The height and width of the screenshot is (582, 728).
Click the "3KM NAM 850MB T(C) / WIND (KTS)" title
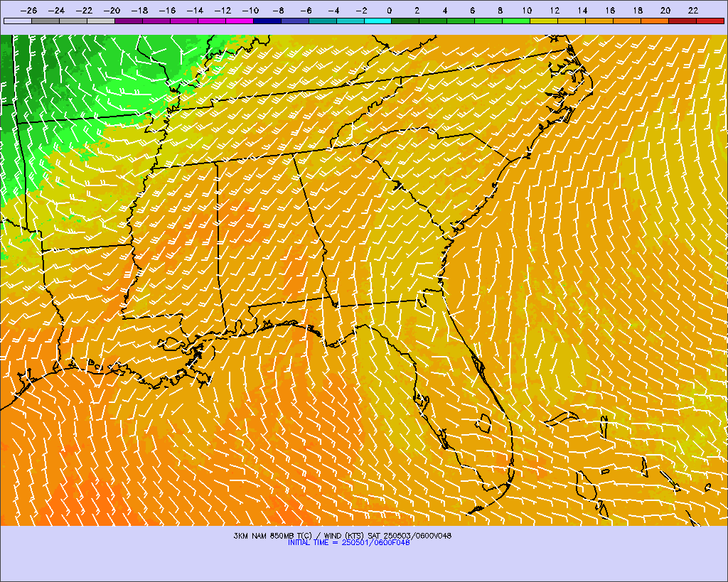(299, 536)
